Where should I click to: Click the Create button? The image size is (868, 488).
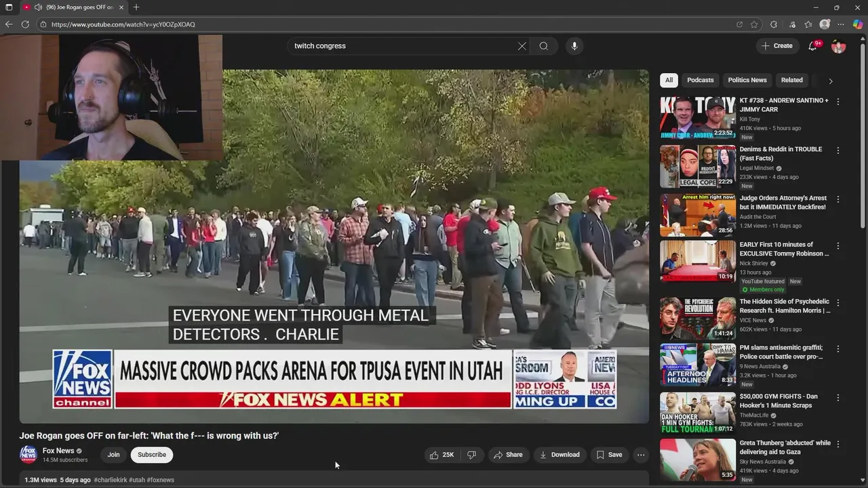777,46
